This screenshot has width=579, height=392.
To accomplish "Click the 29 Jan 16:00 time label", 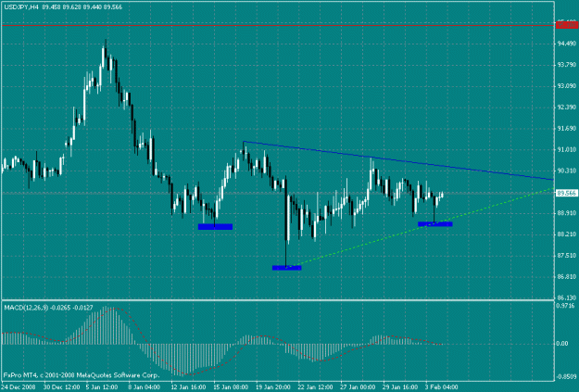I will (401, 386).
